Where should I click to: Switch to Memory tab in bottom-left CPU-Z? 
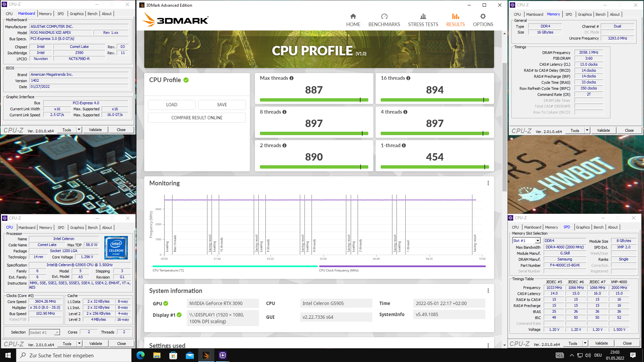pyautogui.click(x=46, y=228)
